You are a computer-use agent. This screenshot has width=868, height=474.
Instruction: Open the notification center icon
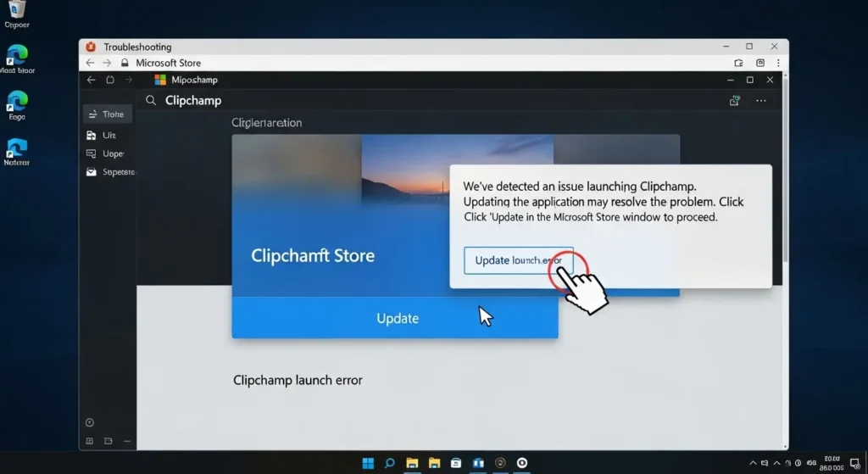[x=854, y=464]
